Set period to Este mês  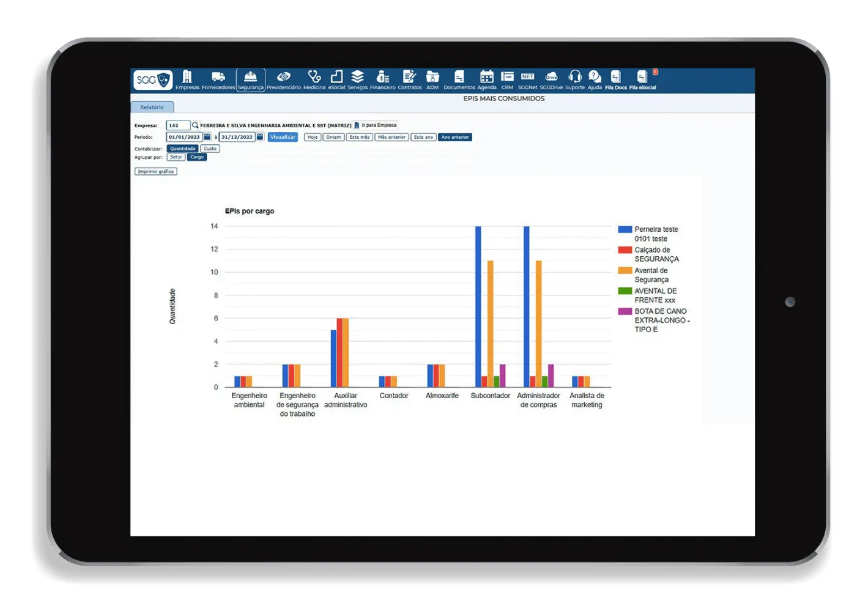360,137
